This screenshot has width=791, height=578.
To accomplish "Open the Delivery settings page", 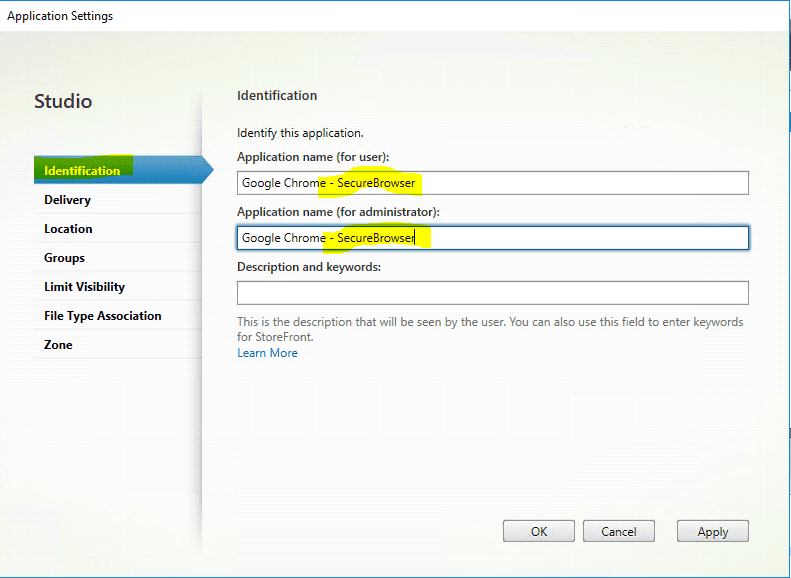I will (118, 200).
